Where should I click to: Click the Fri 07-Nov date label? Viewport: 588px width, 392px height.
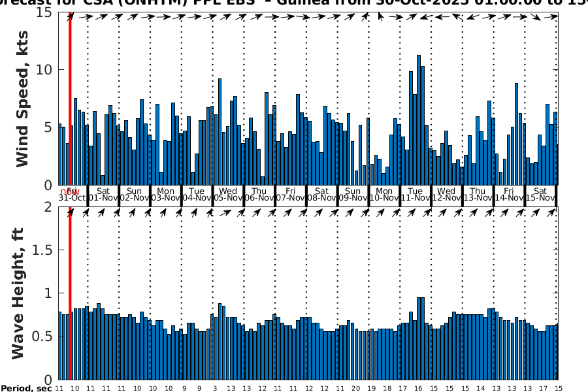click(x=290, y=194)
